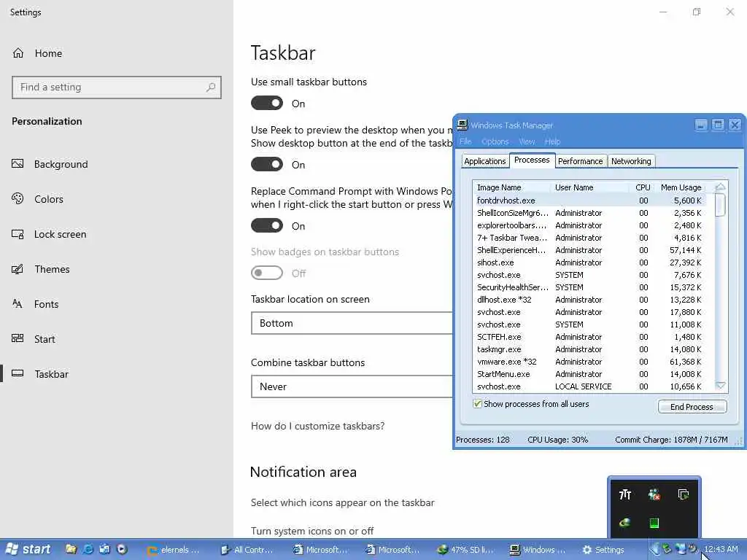Sort by the User Name column header
The height and width of the screenshot is (560, 747).
click(x=589, y=187)
